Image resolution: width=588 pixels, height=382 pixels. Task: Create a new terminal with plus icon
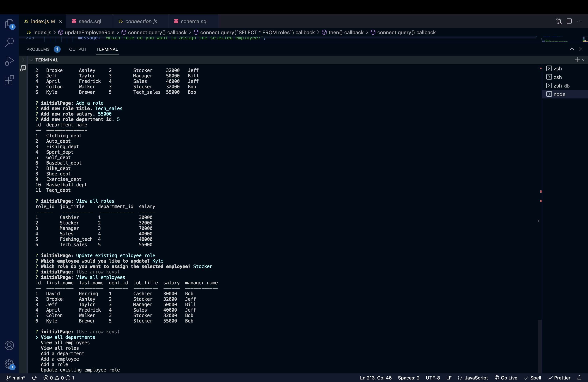[577, 60]
